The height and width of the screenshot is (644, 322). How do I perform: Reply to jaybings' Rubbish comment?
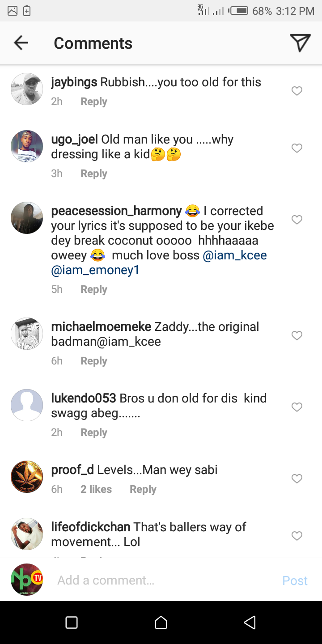pyautogui.click(x=93, y=102)
